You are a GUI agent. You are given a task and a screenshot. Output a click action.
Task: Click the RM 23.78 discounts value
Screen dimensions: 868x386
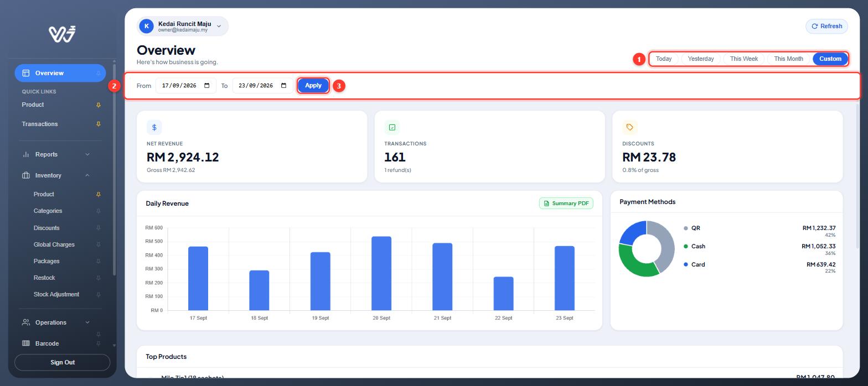coord(649,157)
